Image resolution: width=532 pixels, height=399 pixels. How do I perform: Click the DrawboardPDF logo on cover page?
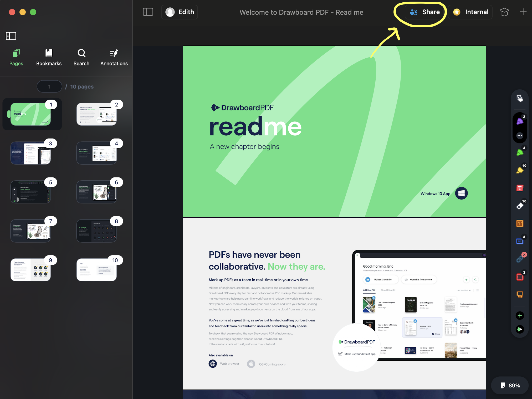[x=242, y=108]
